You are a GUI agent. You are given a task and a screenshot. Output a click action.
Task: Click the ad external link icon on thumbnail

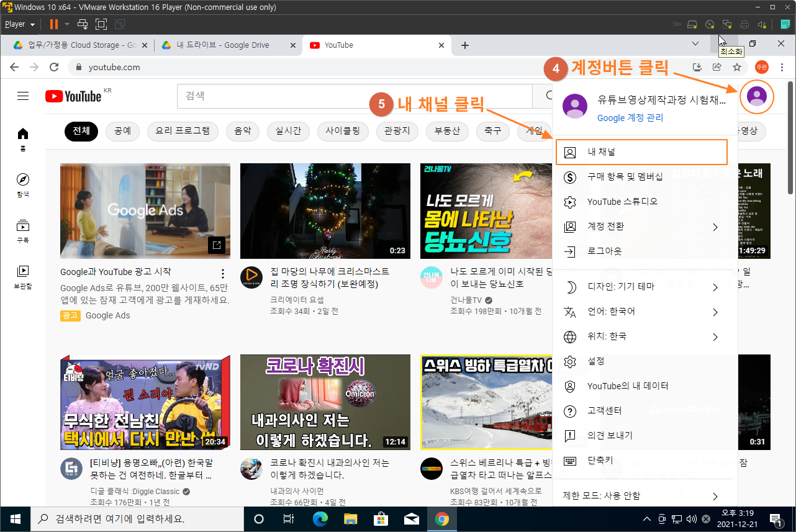point(216,245)
